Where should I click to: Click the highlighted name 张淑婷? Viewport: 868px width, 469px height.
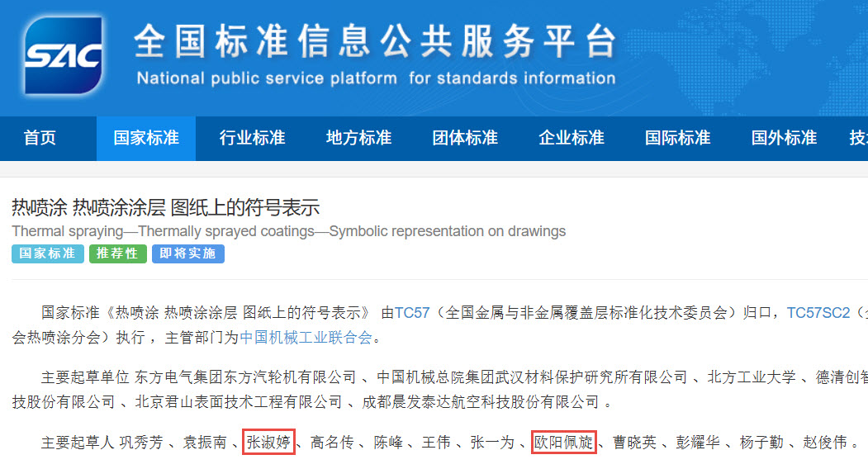click(268, 443)
